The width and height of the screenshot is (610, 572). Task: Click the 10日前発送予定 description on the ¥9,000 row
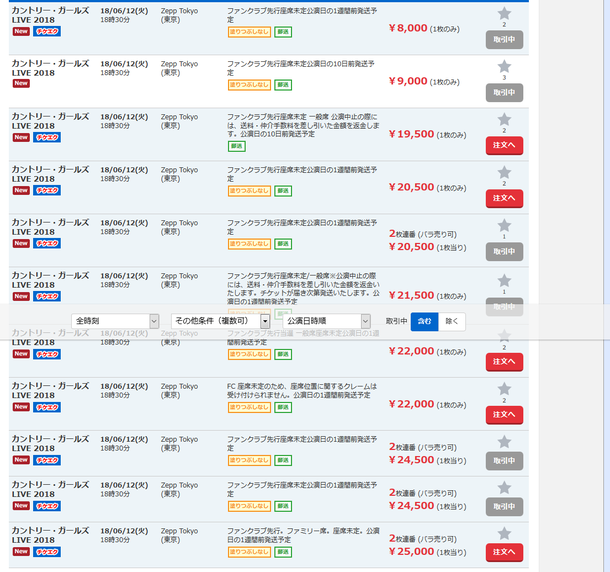coord(301,68)
